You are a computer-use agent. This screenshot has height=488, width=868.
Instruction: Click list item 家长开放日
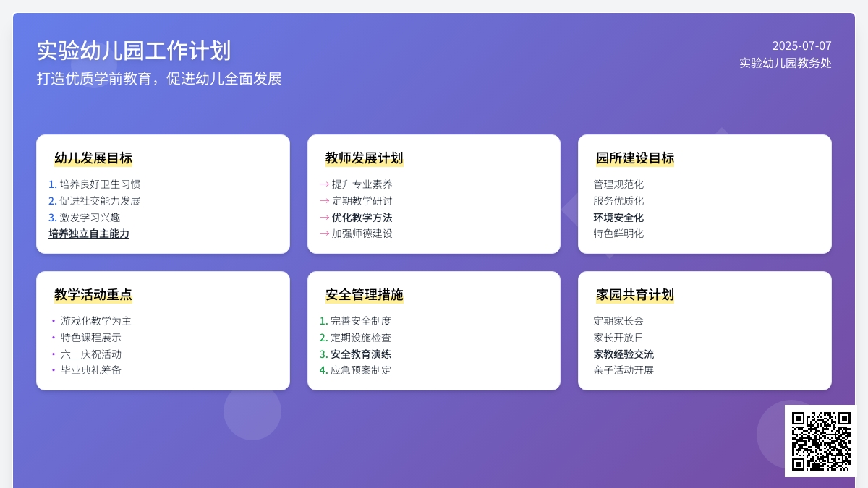(618, 338)
